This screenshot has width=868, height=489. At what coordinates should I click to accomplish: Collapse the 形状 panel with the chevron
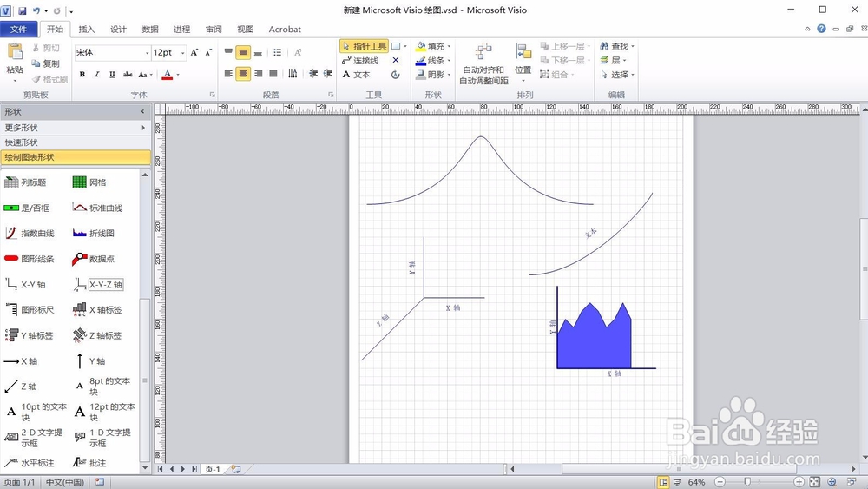pos(143,112)
